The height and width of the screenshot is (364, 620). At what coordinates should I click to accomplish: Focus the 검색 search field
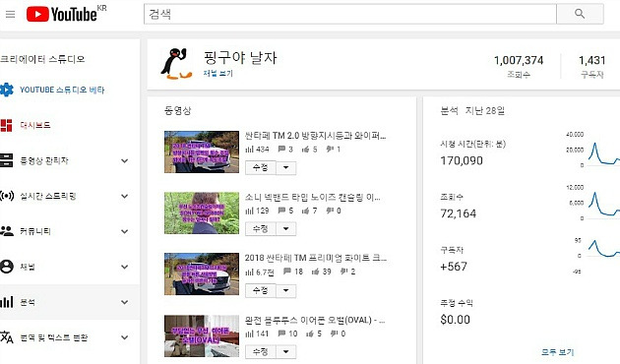tap(350, 14)
